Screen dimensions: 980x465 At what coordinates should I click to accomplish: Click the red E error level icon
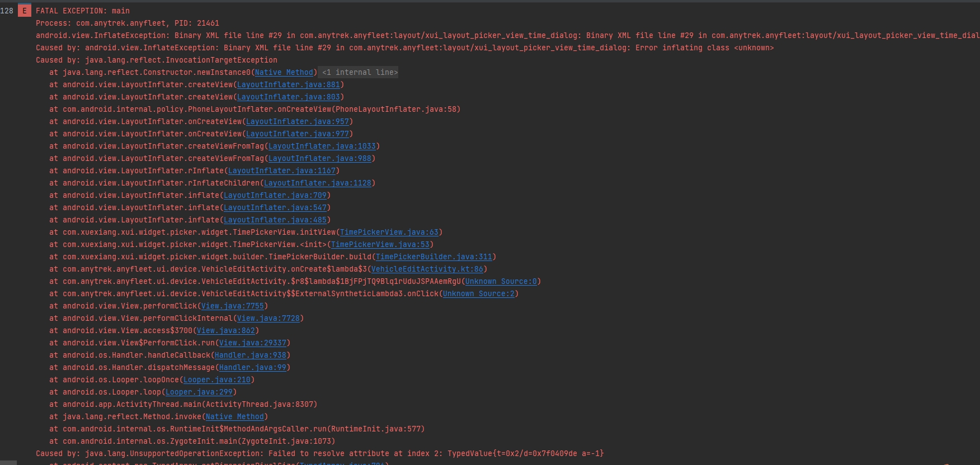click(x=25, y=11)
